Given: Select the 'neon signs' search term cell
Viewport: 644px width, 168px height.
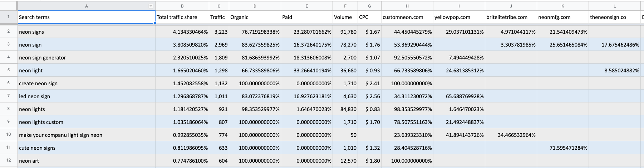Looking at the screenshot, I should click(x=87, y=32).
